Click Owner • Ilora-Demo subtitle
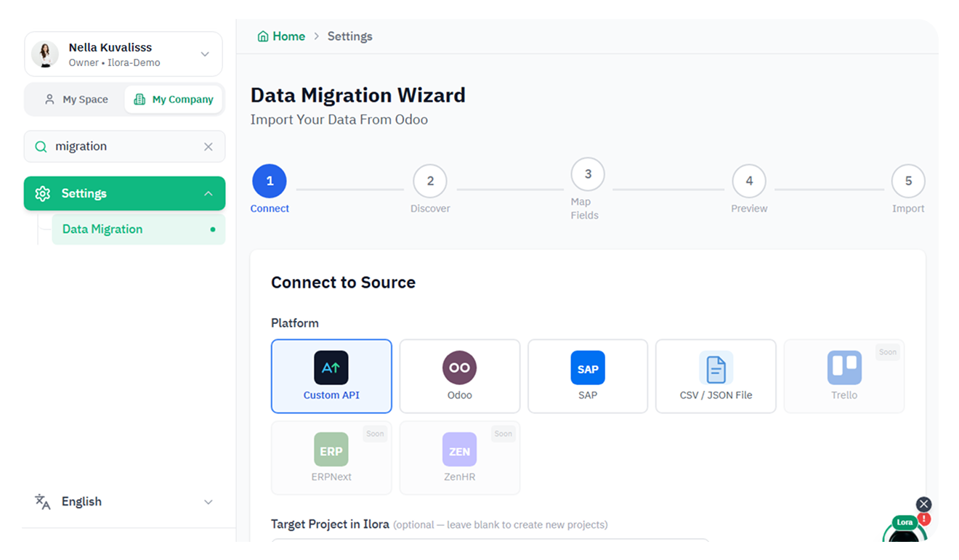Image resolution: width=959 pixels, height=560 pixels. (x=114, y=63)
